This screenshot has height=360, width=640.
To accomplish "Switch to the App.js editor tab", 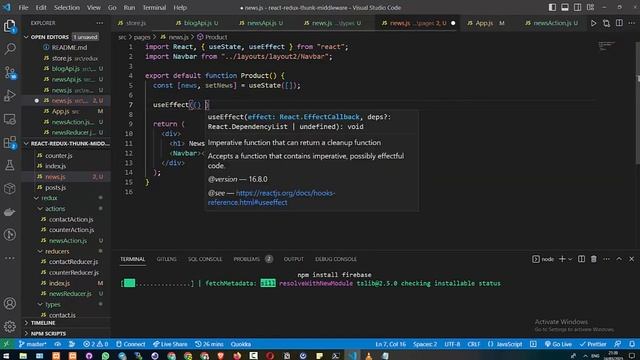I will pyautogui.click(x=484, y=23).
